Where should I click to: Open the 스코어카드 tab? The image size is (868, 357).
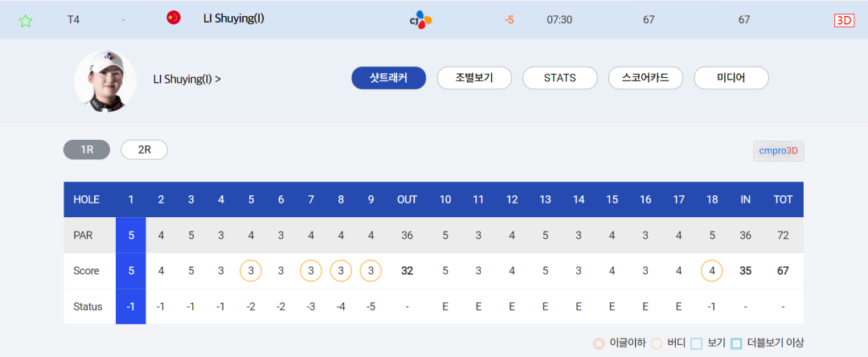click(645, 78)
